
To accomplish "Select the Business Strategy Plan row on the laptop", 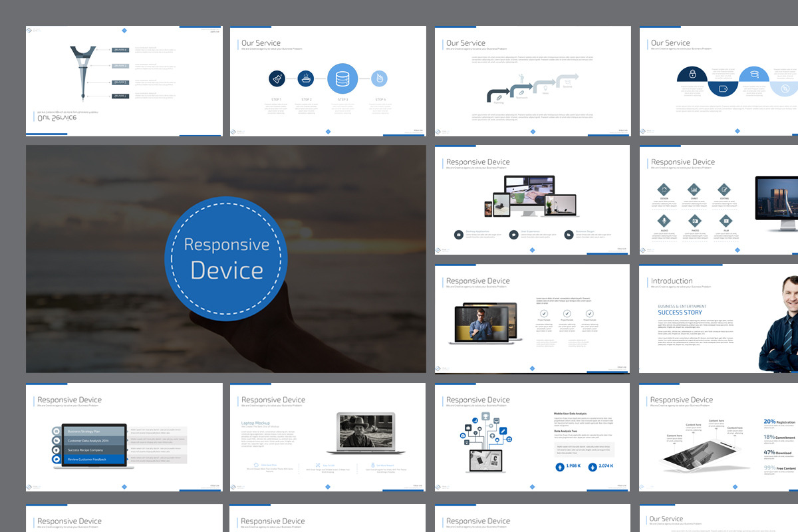I will coord(94,432).
